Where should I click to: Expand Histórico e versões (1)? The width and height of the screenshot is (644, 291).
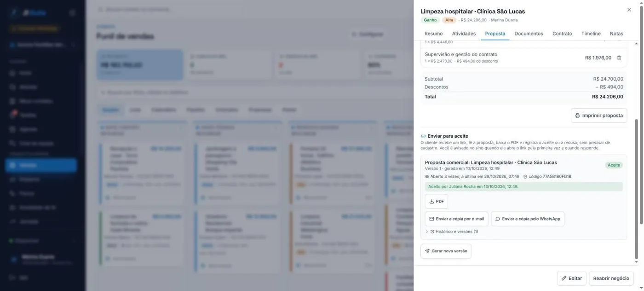pyautogui.click(x=452, y=232)
